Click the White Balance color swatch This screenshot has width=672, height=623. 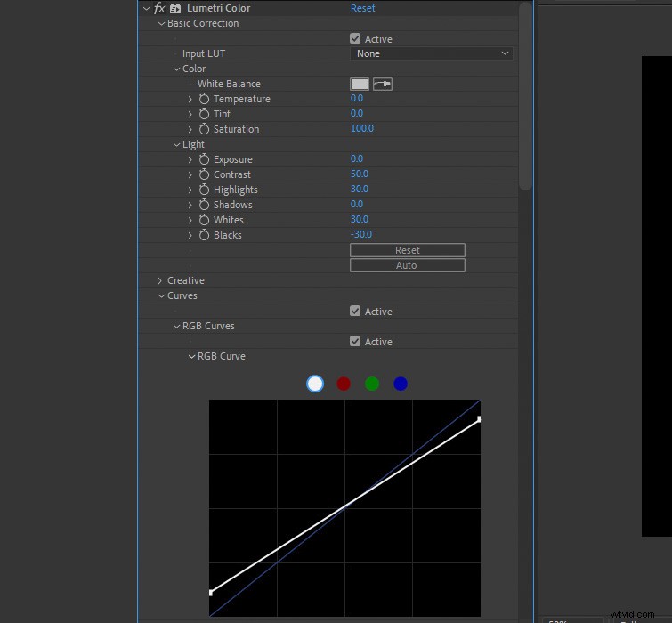click(x=359, y=84)
